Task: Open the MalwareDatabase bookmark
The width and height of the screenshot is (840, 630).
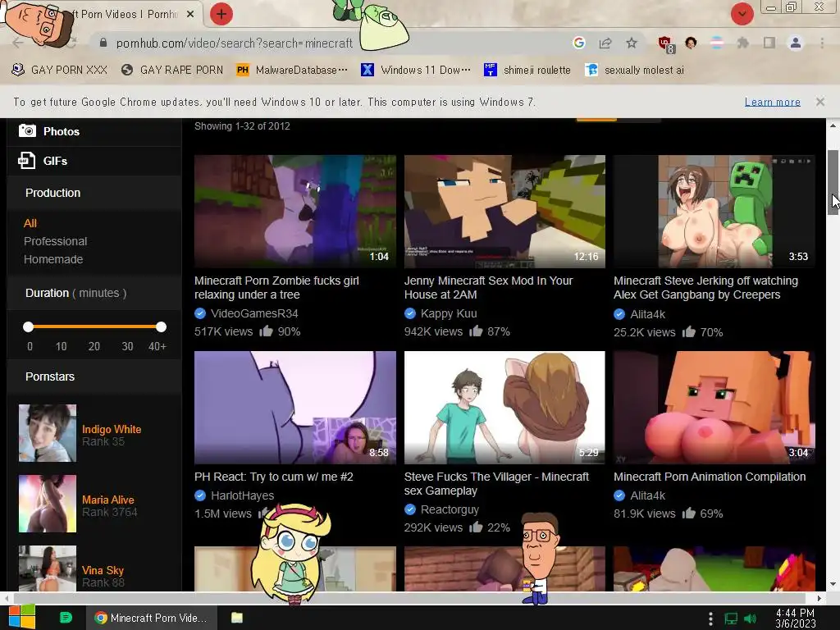Action: [292, 70]
